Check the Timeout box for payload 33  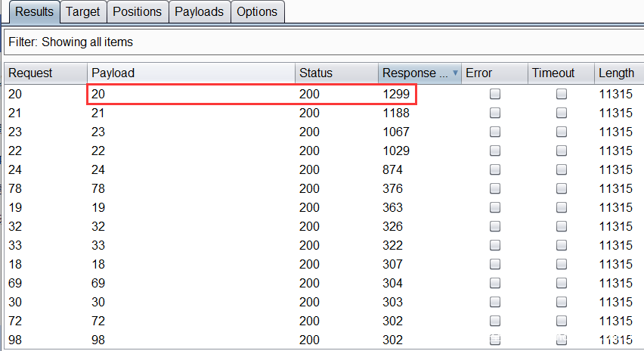point(562,245)
